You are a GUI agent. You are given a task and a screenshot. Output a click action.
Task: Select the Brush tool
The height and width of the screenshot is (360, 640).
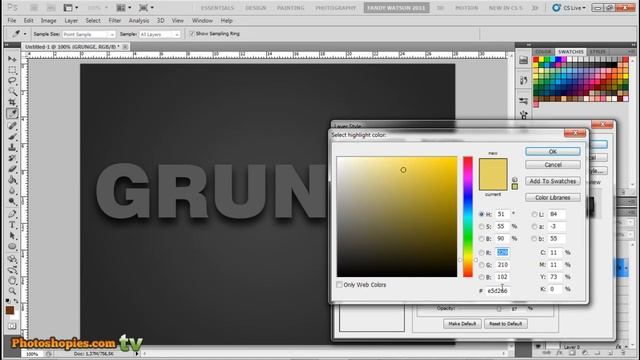tap(12, 136)
